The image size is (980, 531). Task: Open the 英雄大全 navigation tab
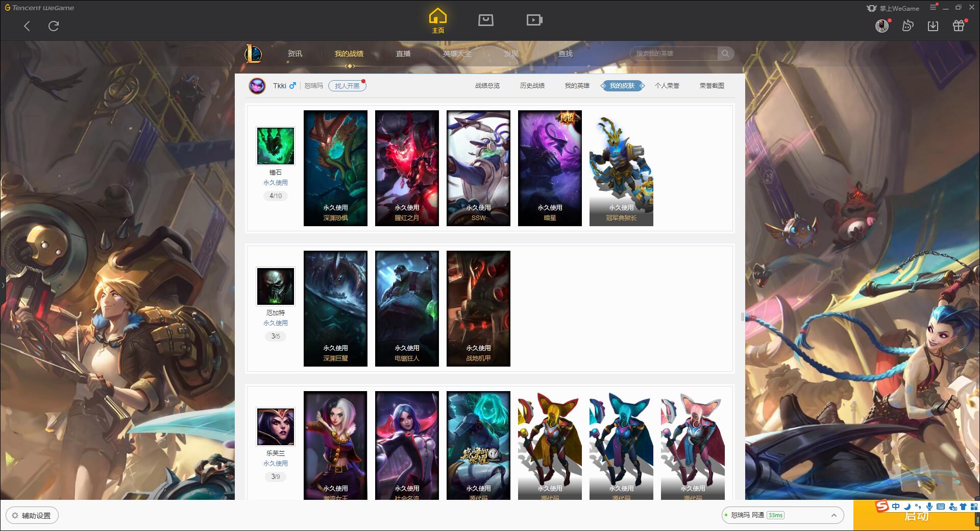click(x=457, y=54)
